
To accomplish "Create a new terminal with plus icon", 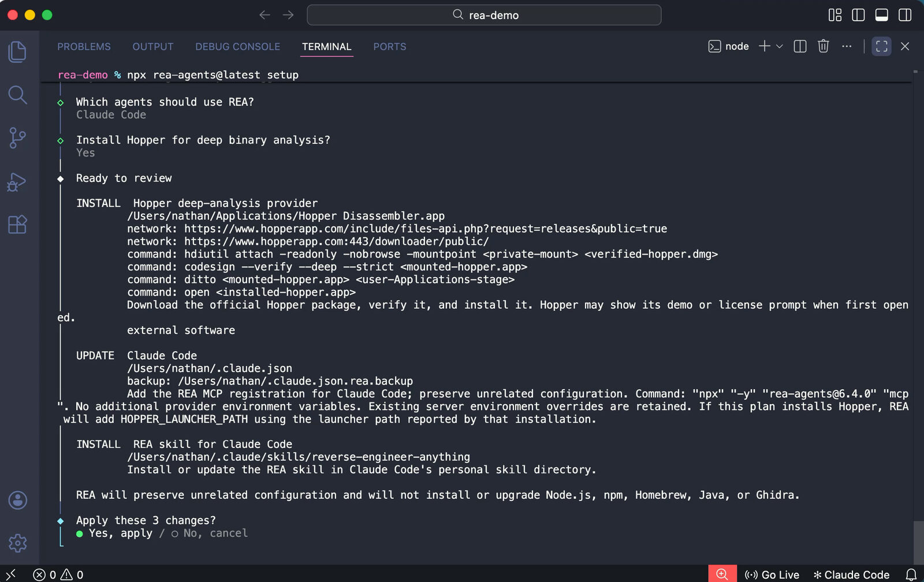I will coord(765,46).
